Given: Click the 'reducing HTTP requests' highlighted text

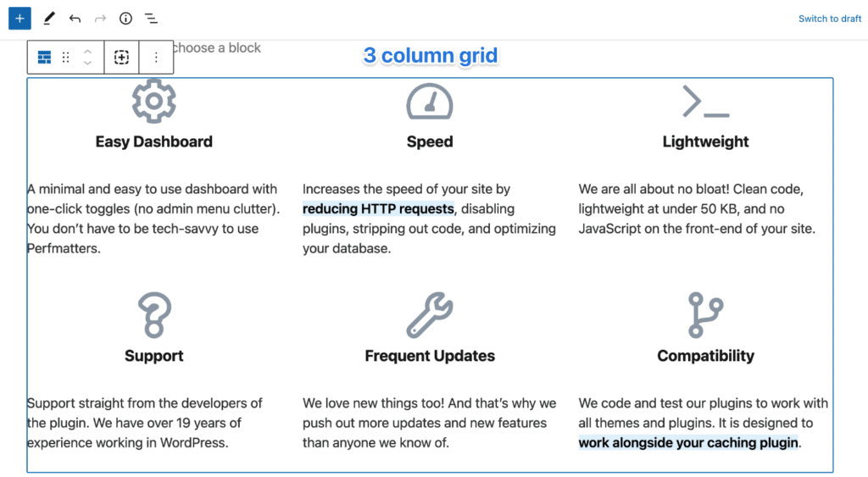Looking at the screenshot, I should [x=378, y=208].
